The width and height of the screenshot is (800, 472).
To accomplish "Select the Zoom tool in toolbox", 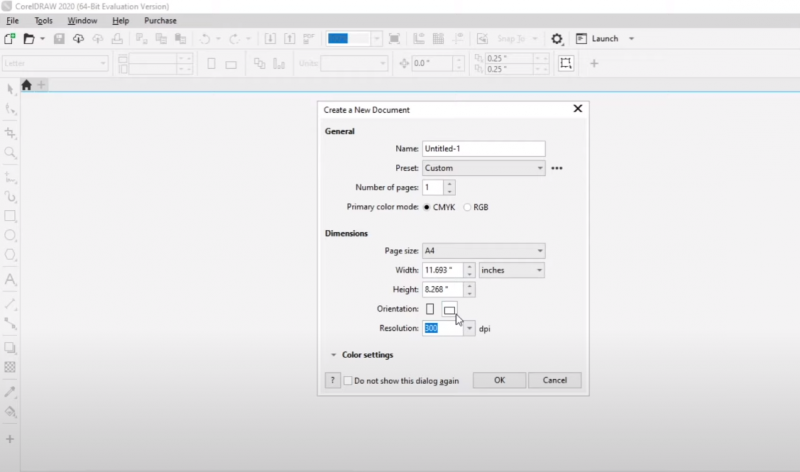I will (x=11, y=153).
